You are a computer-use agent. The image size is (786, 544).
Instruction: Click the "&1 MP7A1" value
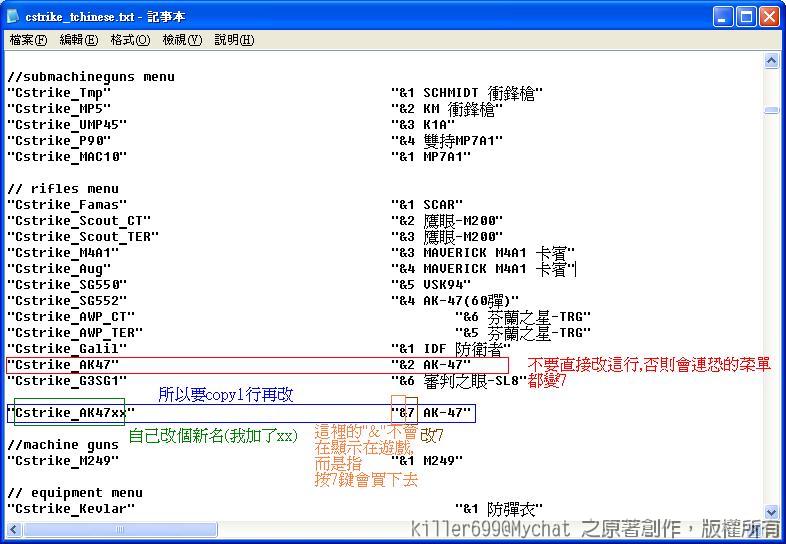[431, 157]
